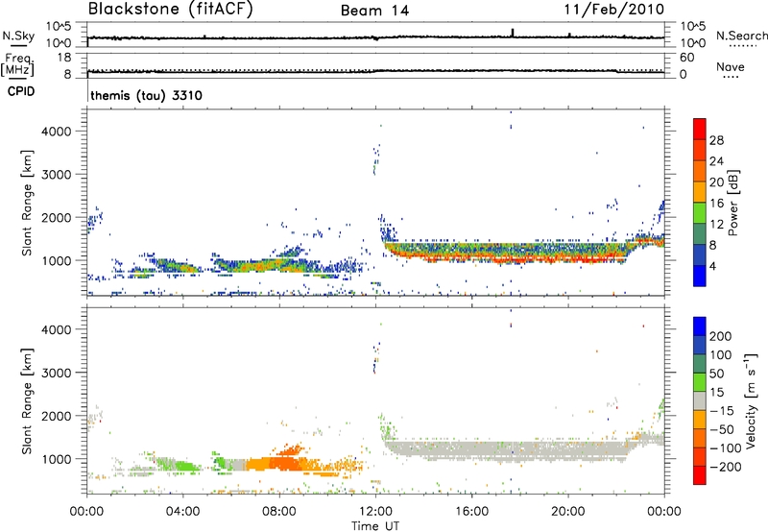Viewport: 768px width, 532px height.
Task: Click the gray swatch of the velocity color bar
Action: coord(700,400)
